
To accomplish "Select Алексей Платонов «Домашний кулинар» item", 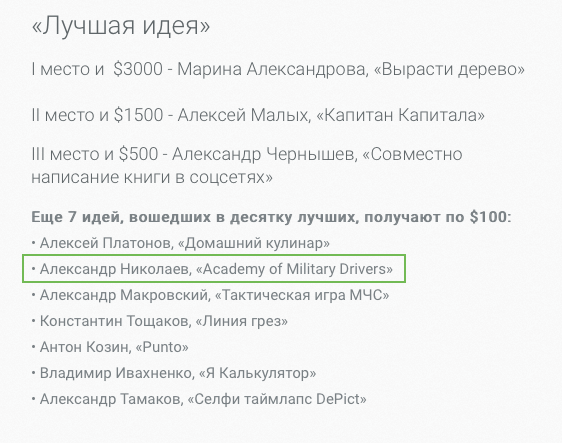I will pos(181,243).
